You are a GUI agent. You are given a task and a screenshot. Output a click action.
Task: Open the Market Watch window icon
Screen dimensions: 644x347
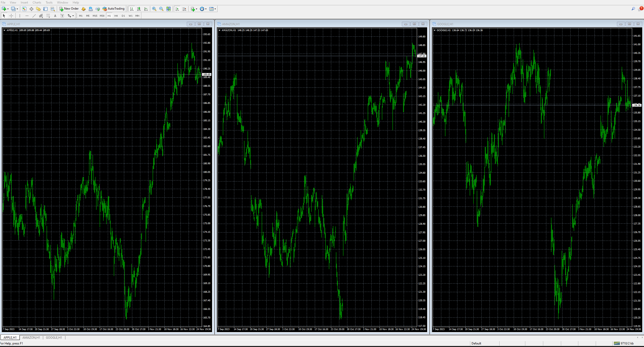(24, 9)
